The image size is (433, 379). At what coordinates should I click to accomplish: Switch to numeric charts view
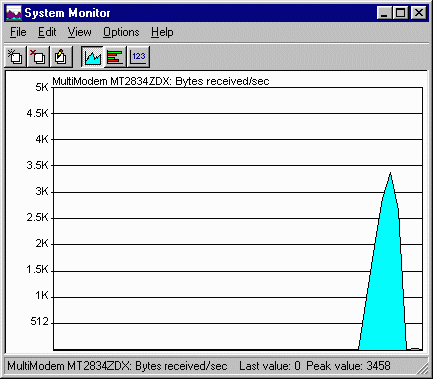point(138,57)
